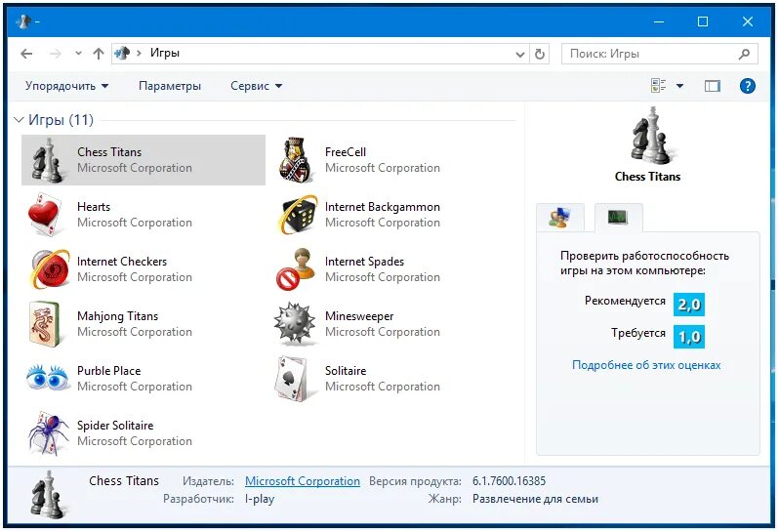
Task: Click the I-play developer value
Action: coord(260,499)
